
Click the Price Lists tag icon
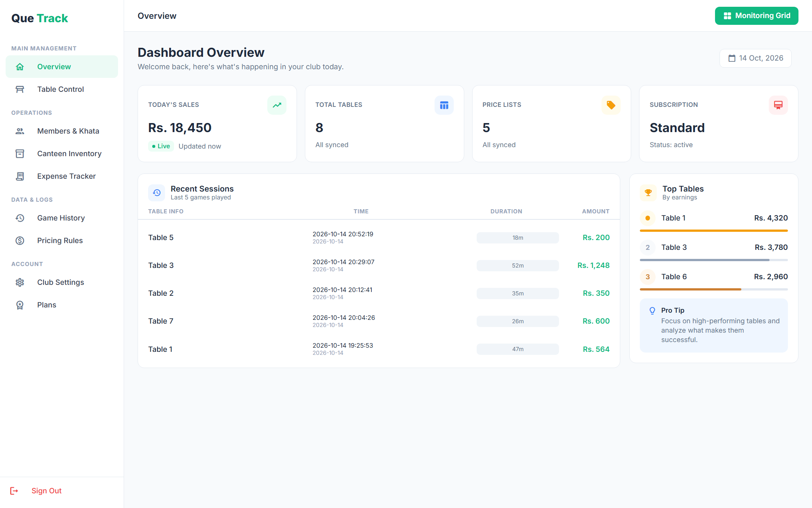611,105
